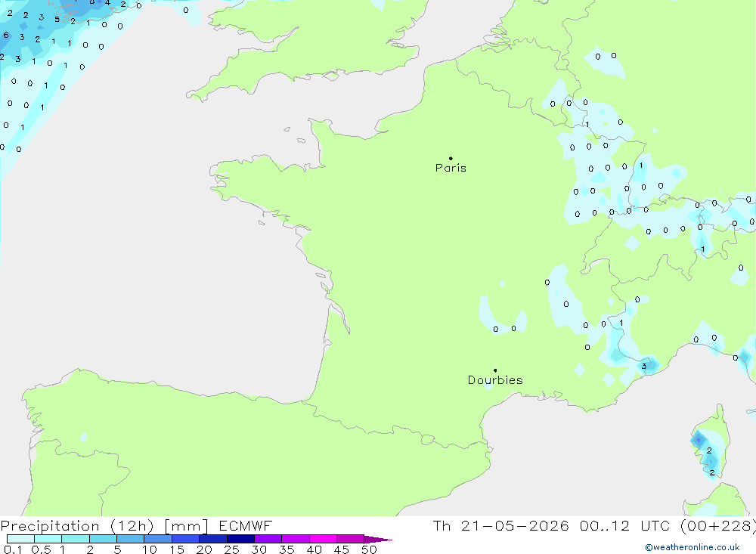The image size is (756, 554).
Task: Click the Paris city label
Action: [x=451, y=168]
